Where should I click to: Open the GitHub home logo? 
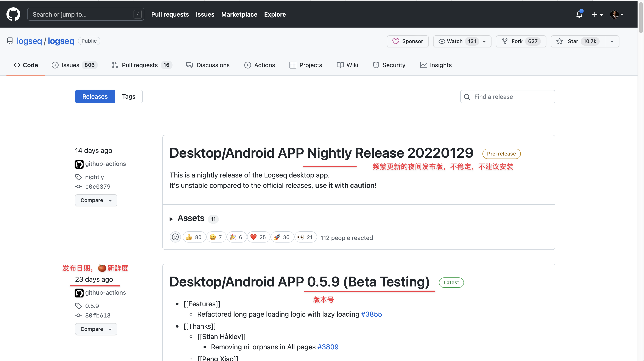click(13, 14)
